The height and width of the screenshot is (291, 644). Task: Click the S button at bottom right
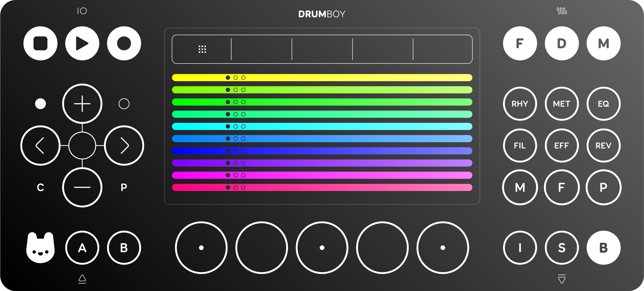coord(562,248)
